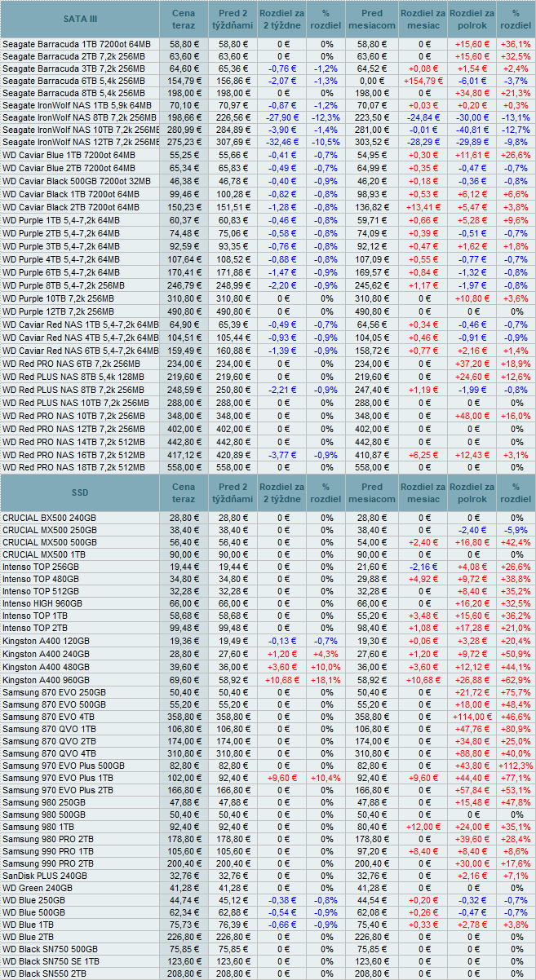
Task: Click Seagate IronWolf NAS 8TB 7,2k 256MB
Action: [x=80, y=117]
